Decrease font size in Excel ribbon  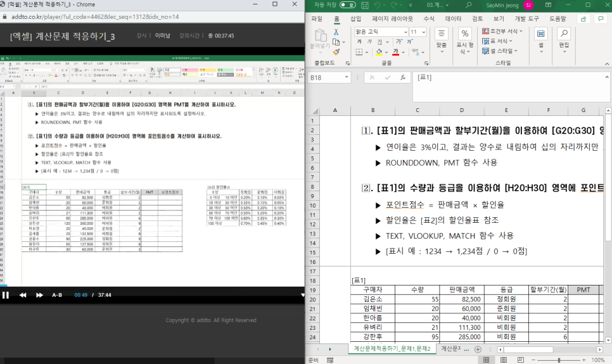click(409, 41)
